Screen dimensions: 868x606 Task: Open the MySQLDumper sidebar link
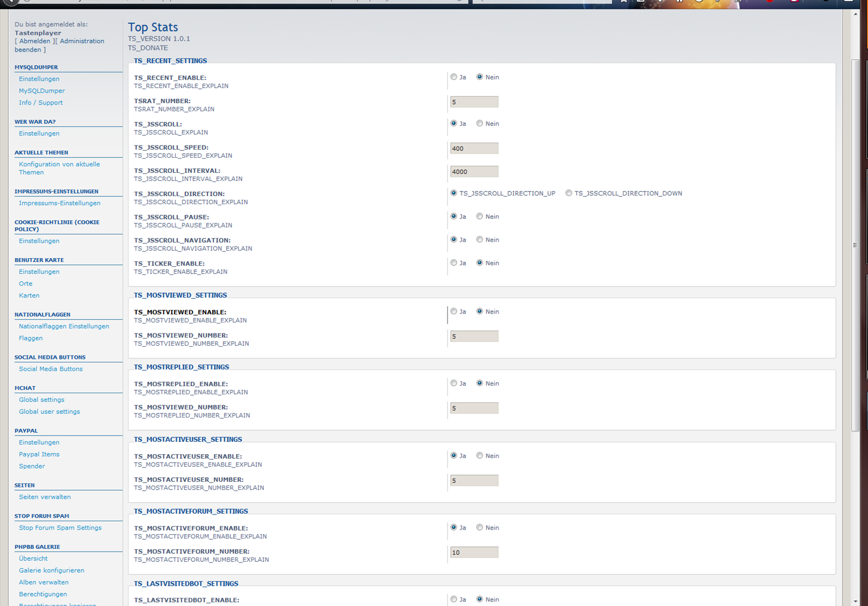[42, 91]
